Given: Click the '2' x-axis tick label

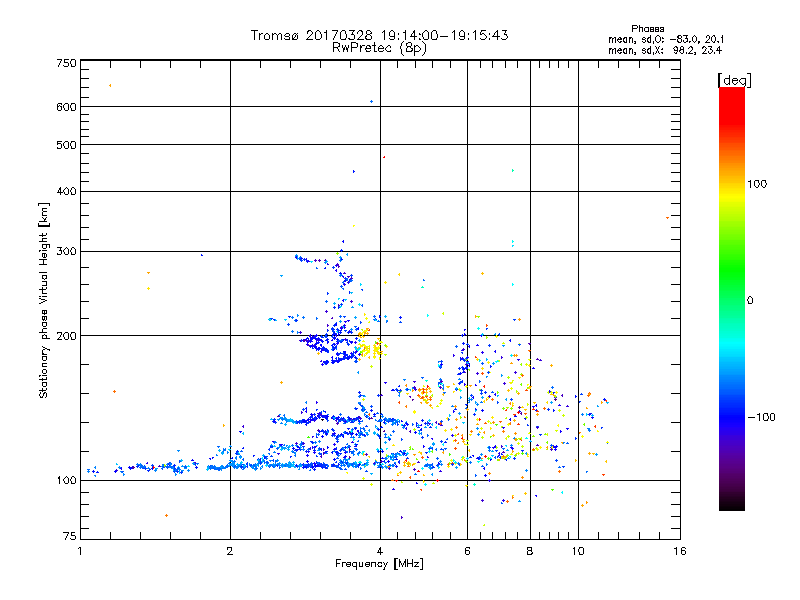Looking at the screenshot, I should pos(230,551).
